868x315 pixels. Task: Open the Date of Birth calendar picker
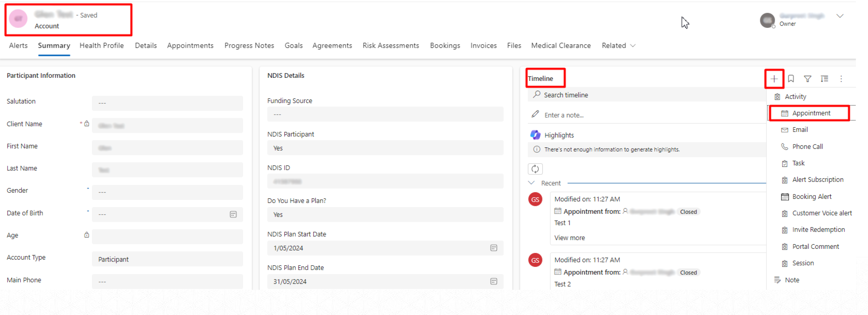pos(233,214)
